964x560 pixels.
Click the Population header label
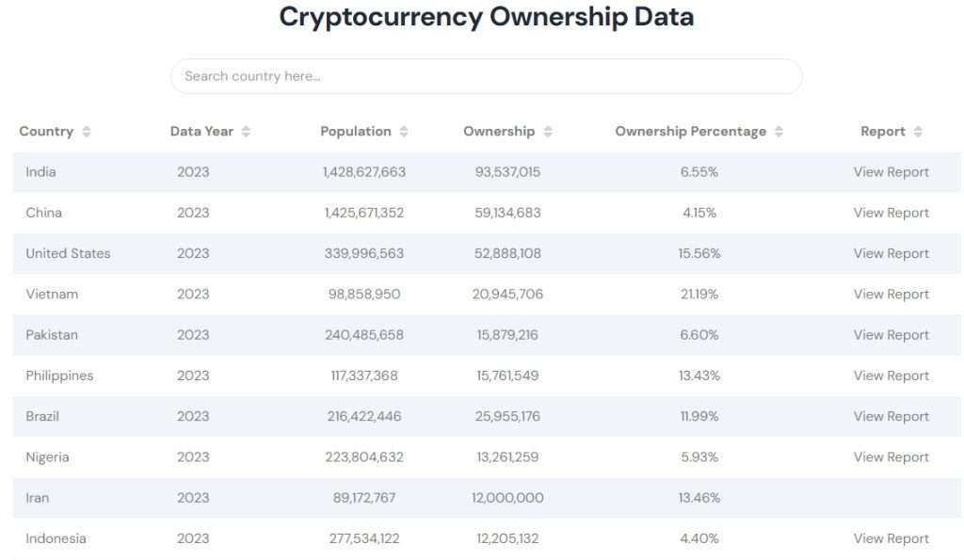pos(355,132)
